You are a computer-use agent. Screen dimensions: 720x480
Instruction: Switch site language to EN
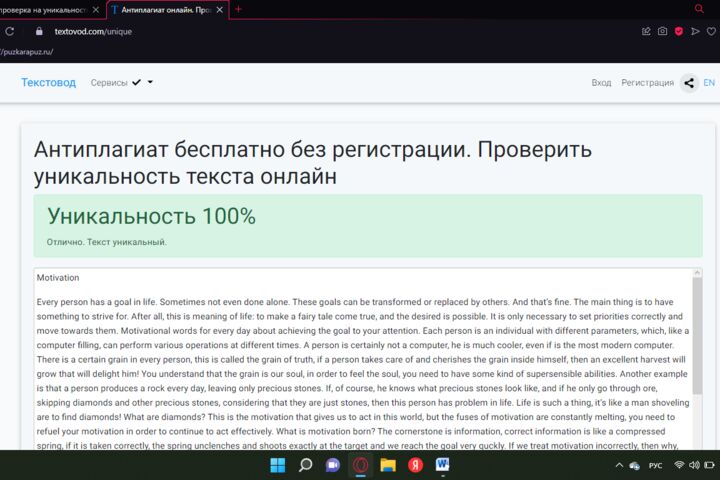[x=709, y=83]
